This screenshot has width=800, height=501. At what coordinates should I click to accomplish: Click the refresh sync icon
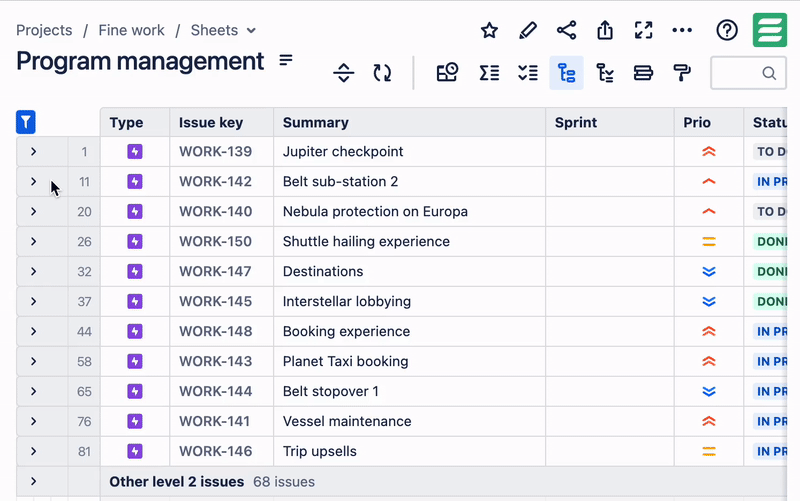click(382, 73)
